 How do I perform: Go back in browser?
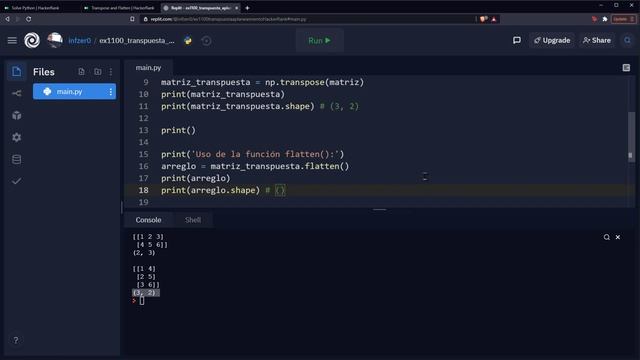click(7, 19)
